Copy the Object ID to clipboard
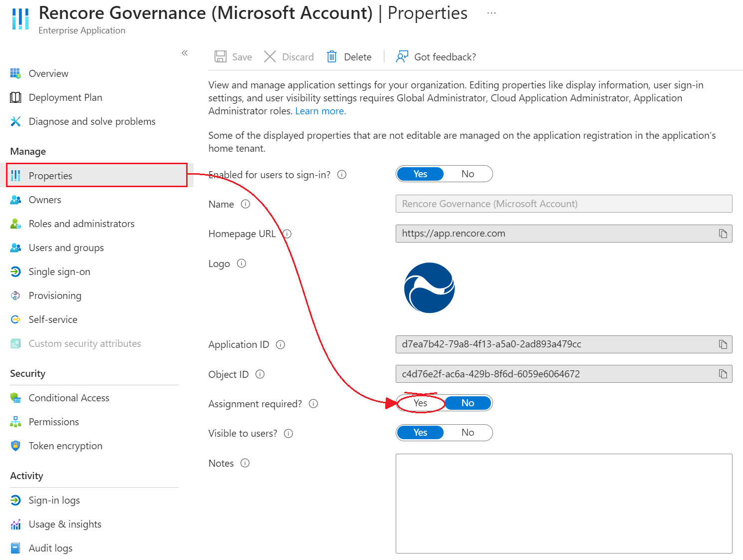 tap(723, 374)
